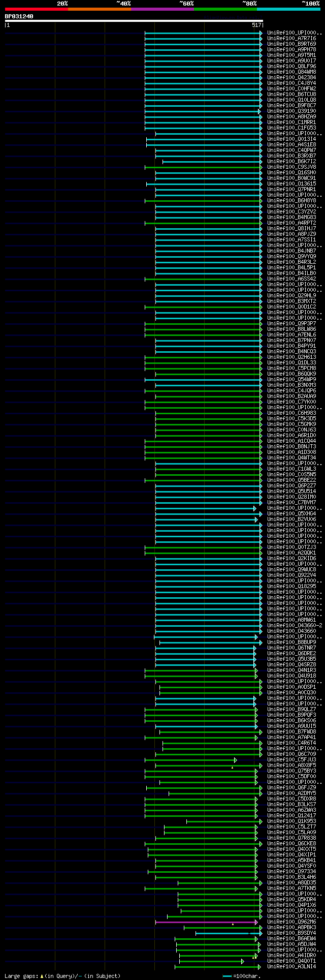Select the UniRef100_C0HFW2 entry
This screenshot has width=325, height=980.
(x=291, y=89)
